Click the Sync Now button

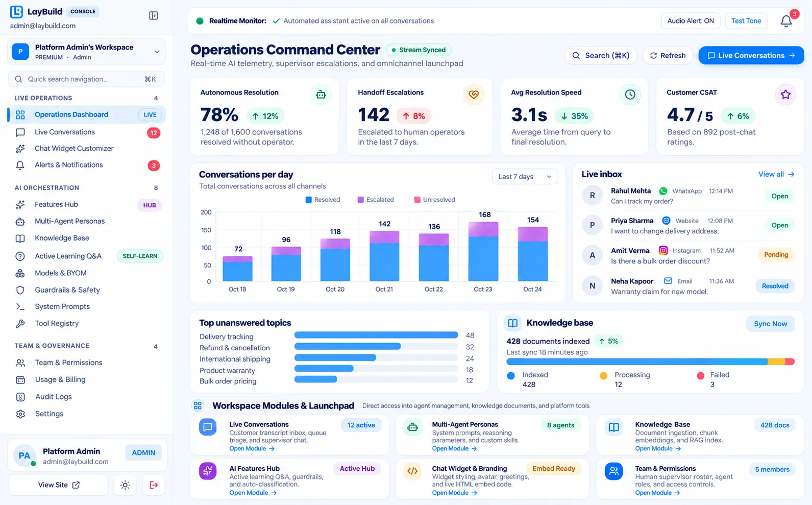click(770, 324)
